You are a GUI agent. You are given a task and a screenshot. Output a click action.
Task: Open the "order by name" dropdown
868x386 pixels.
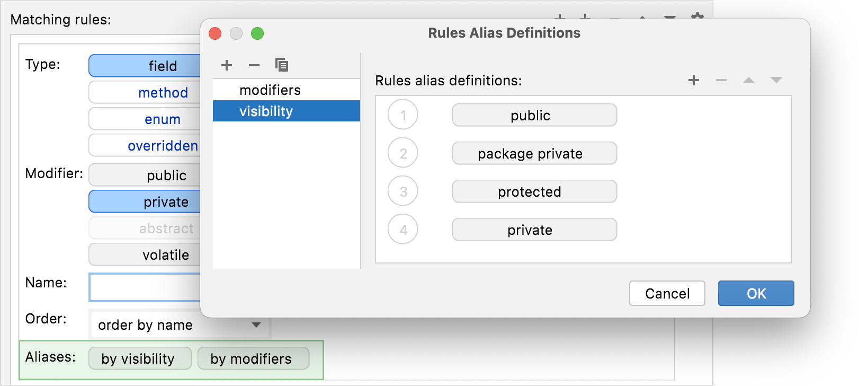click(x=179, y=324)
